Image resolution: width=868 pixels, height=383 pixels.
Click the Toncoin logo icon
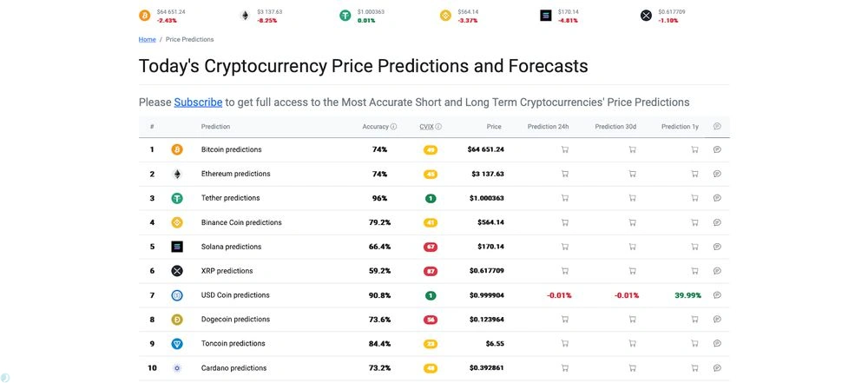coord(177,344)
